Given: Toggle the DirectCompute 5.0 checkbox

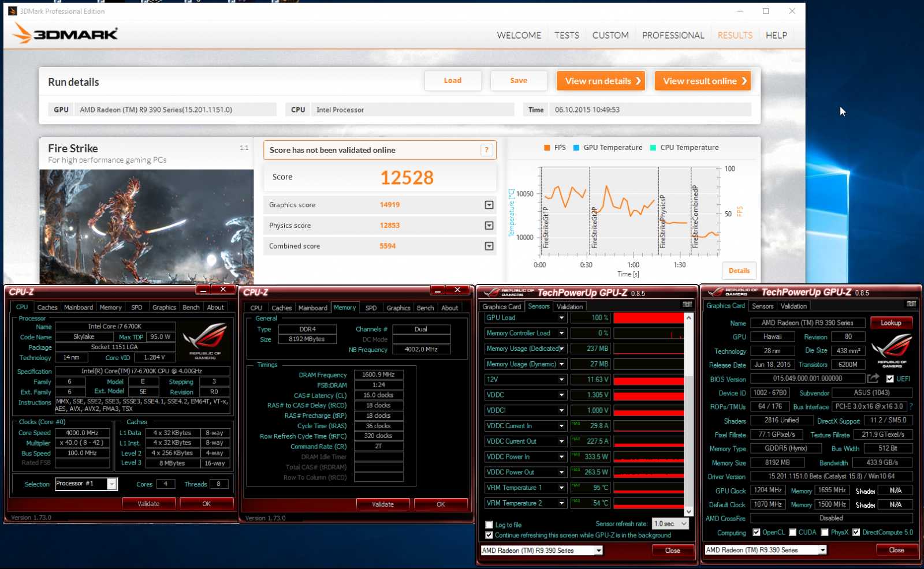Looking at the screenshot, I should click(x=856, y=533).
